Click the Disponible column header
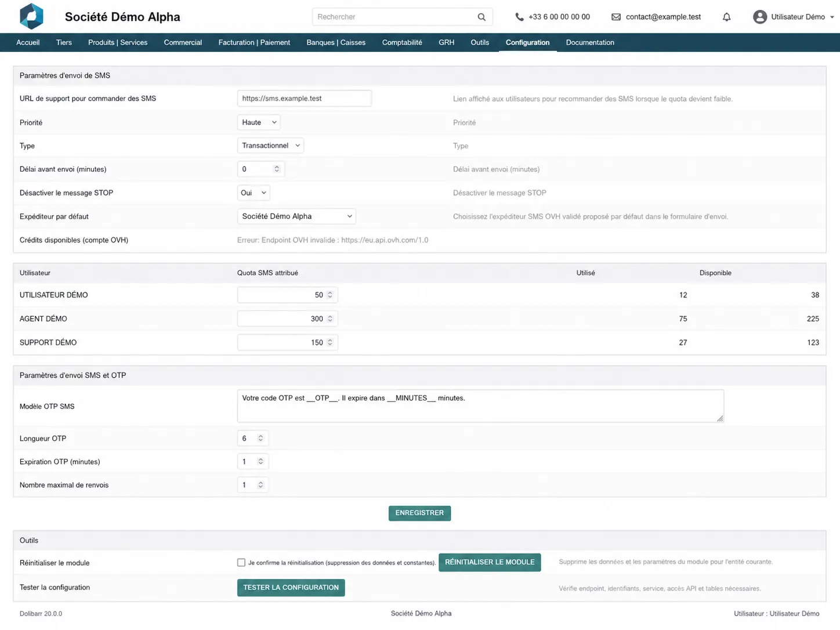 point(715,273)
